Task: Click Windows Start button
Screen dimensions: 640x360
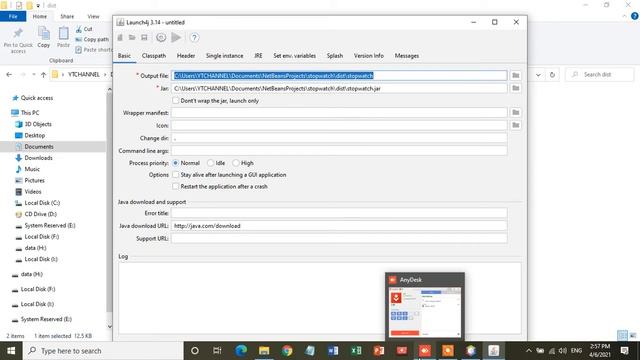Action: coord(11,351)
